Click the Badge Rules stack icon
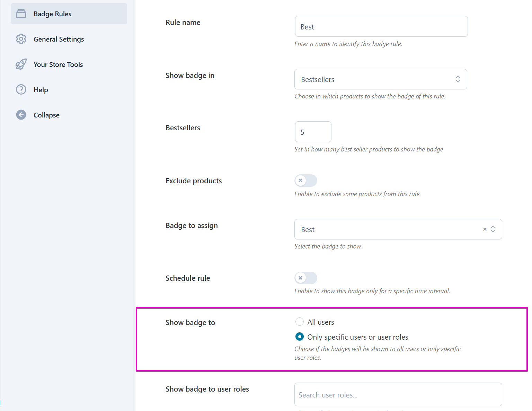Viewport: 532px width, 411px height. 21,14
